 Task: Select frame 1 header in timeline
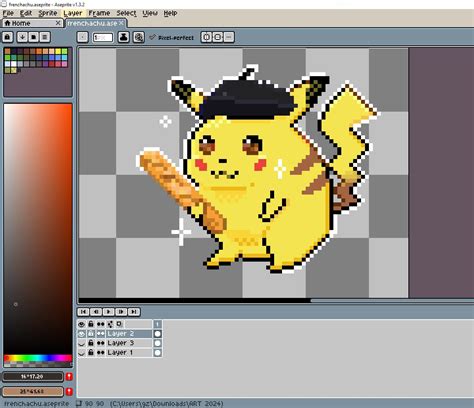click(157, 324)
